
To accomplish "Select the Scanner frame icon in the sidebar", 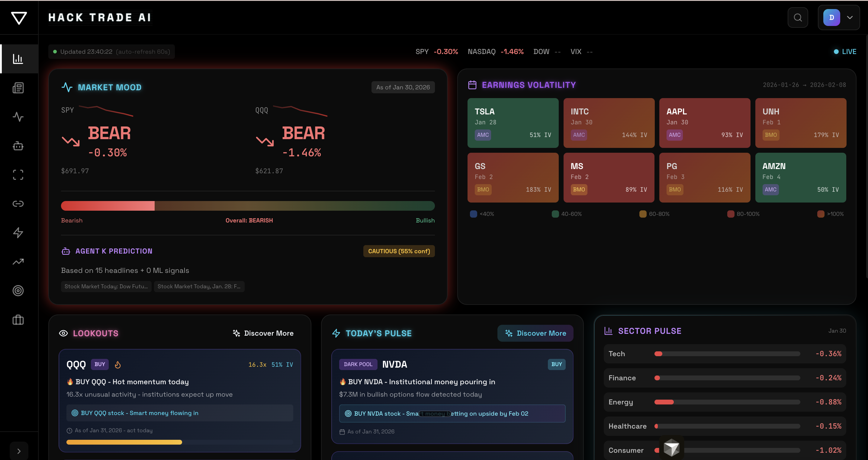I will [x=18, y=174].
